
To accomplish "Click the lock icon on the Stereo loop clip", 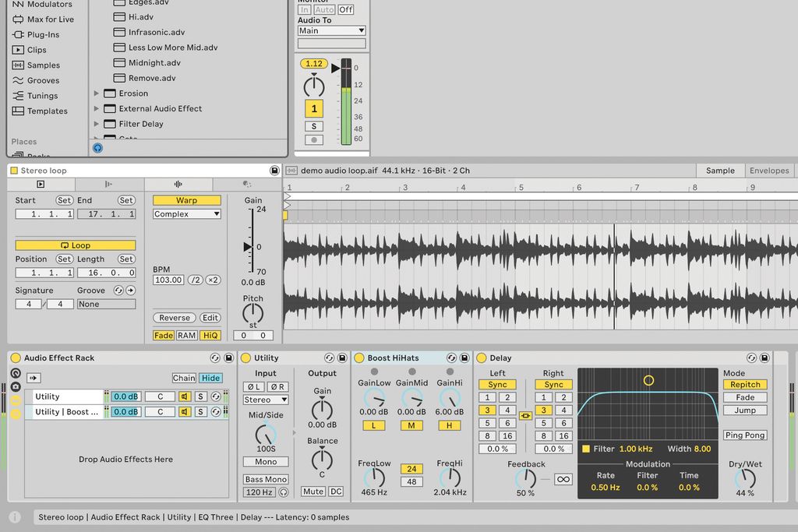I will click(274, 171).
